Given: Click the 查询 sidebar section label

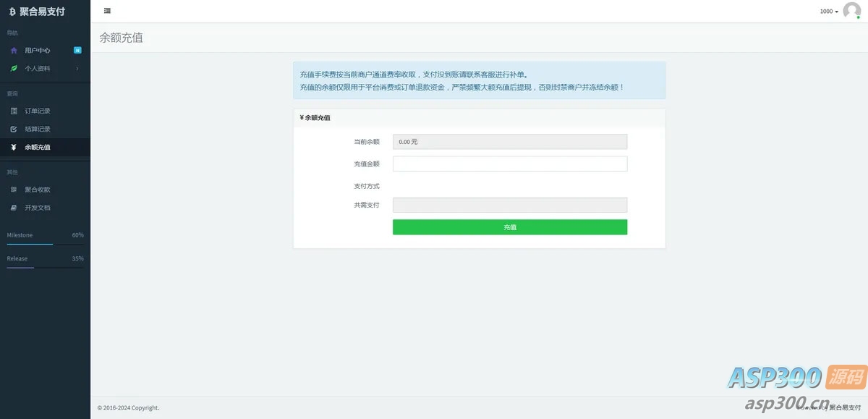Looking at the screenshot, I should 12,93.
